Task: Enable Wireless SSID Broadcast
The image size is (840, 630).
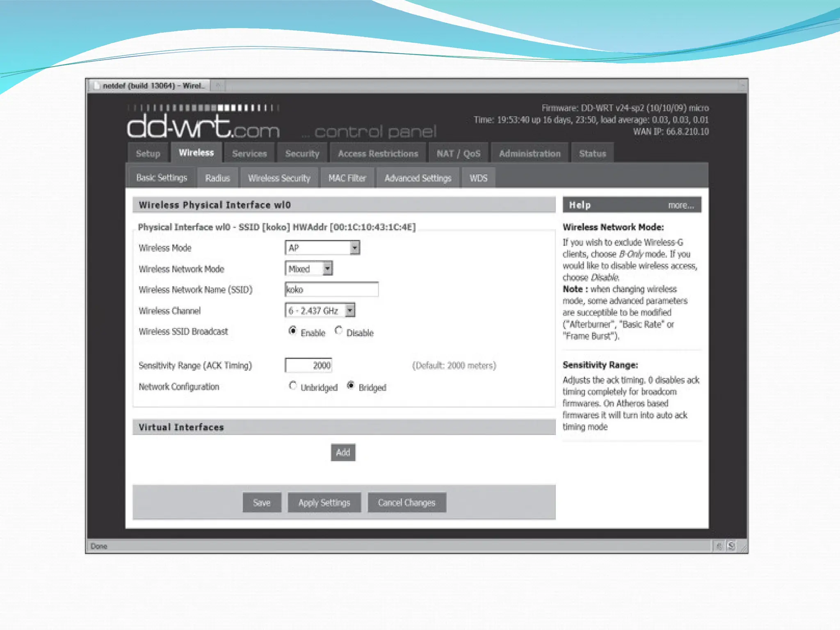Action: 292,331
